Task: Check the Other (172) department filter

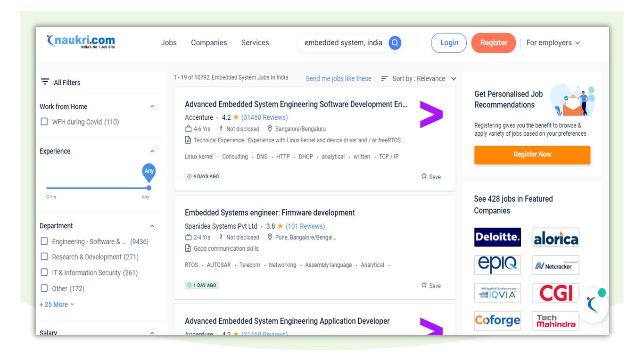Action: click(x=44, y=288)
